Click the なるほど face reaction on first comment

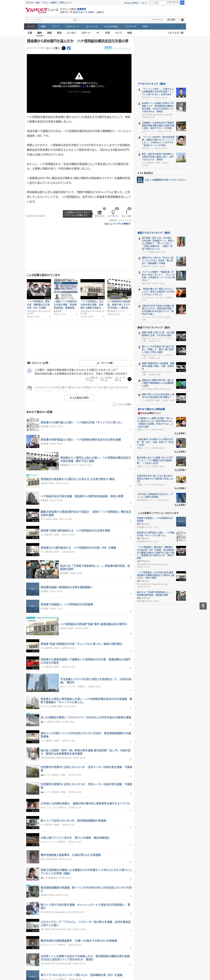click(102, 379)
